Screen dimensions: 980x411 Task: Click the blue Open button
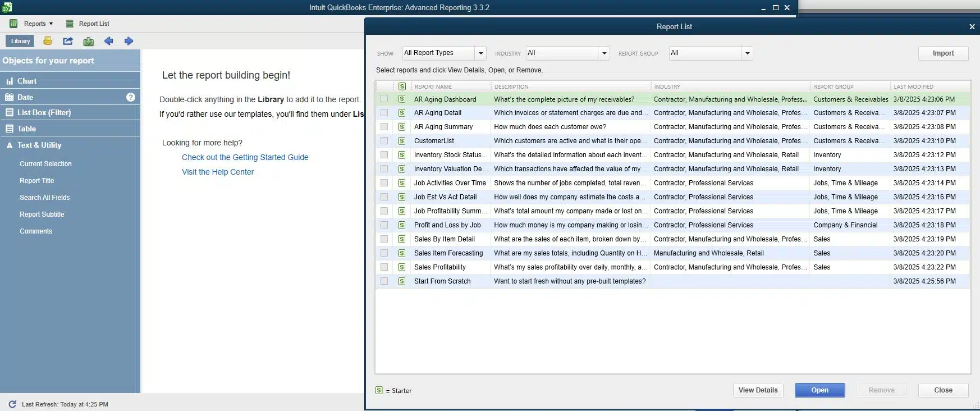[819, 390]
